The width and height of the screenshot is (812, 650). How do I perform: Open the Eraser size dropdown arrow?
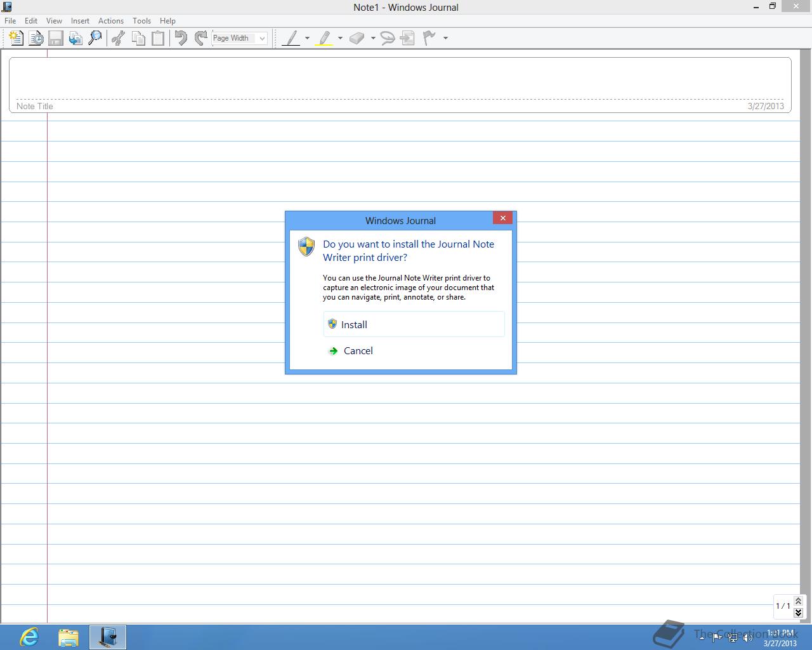[x=373, y=38]
